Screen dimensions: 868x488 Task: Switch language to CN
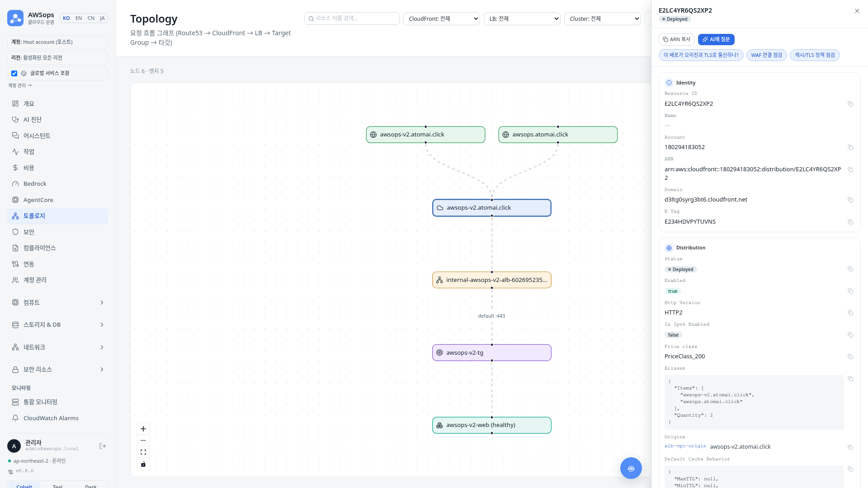91,18
